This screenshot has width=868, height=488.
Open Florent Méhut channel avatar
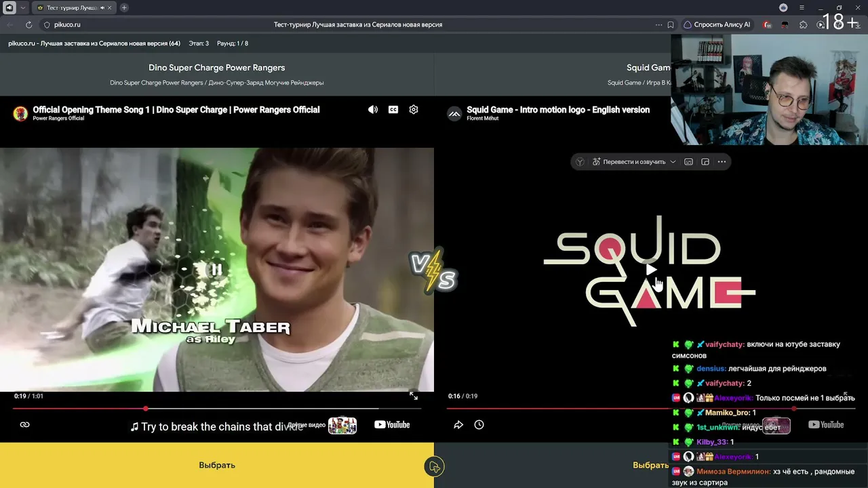click(x=454, y=113)
